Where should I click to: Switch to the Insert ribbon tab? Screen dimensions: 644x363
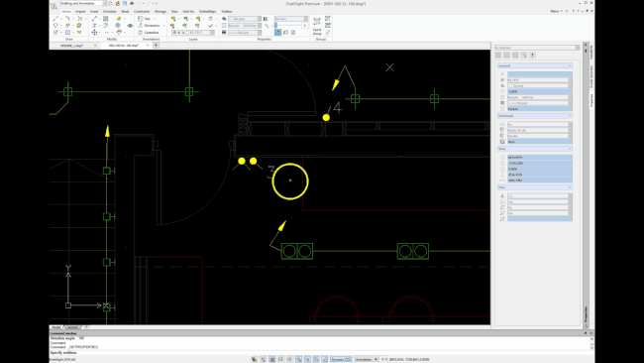(x=94, y=12)
